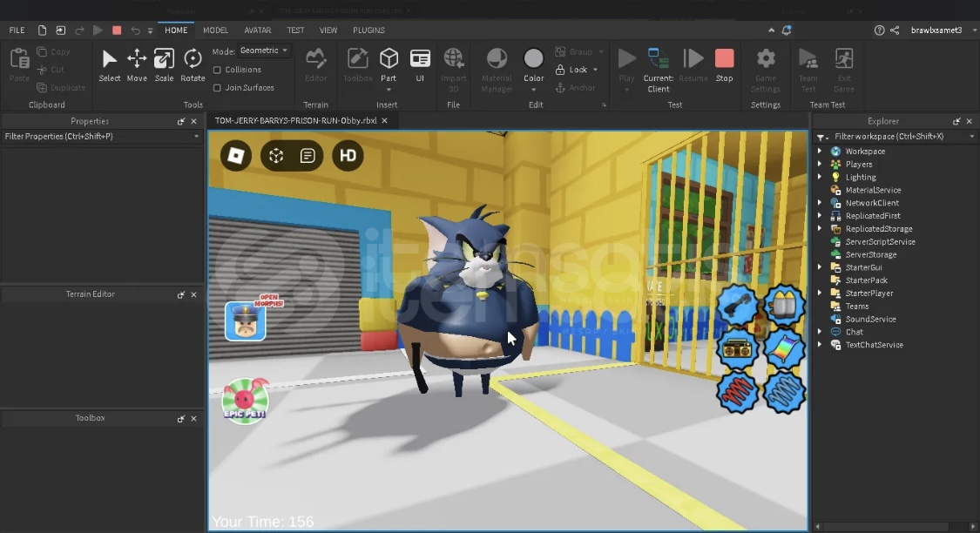Switch to the HOME ribbon tab
This screenshot has height=533, width=980.
click(x=176, y=30)
